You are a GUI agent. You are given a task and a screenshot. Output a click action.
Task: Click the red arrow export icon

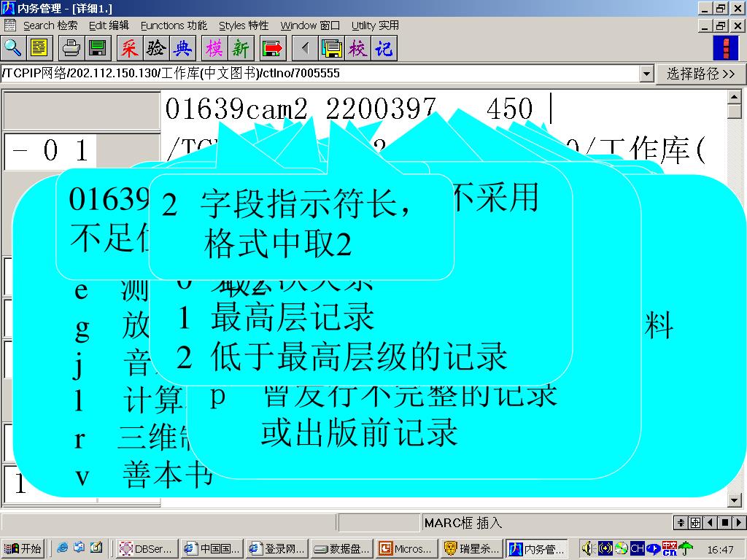pos(273,48)
